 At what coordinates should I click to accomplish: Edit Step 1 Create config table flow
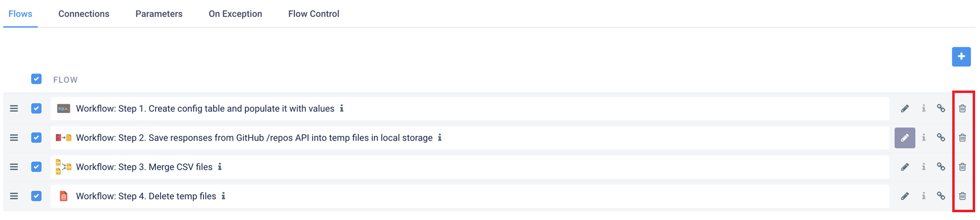tap(905, 109)
